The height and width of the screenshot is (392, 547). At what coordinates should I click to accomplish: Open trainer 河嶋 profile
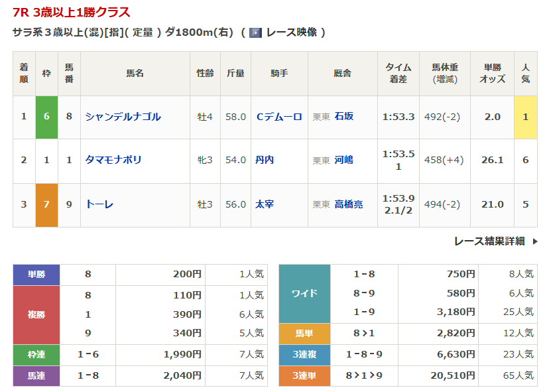(344, 160)
